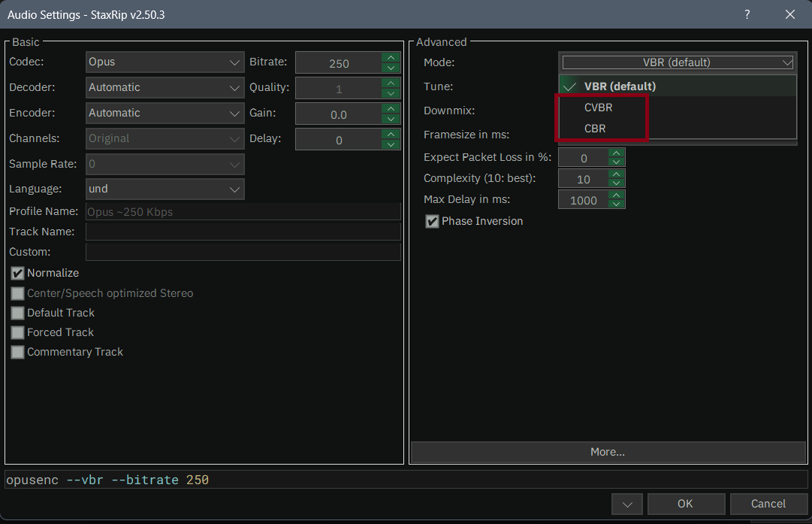Increase the Quality value using up arrow
This screenshot has height=524, width=812.
click(x=391, y=83)
